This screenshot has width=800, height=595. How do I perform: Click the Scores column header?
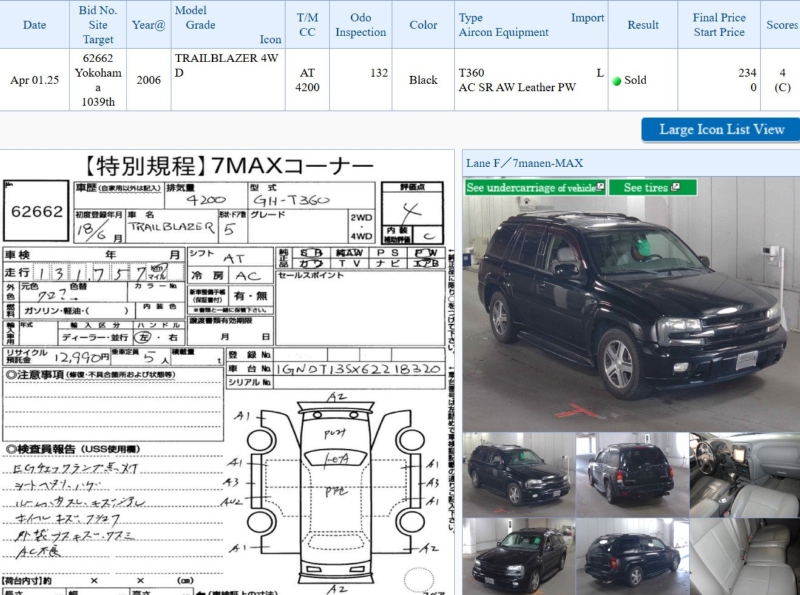pyautogui.click(x=781, y=25)
